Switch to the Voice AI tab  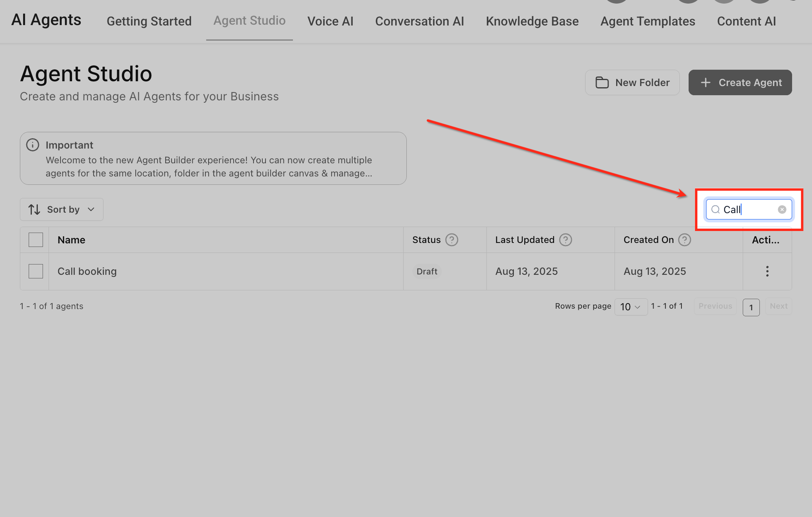(x=330, y=21)
